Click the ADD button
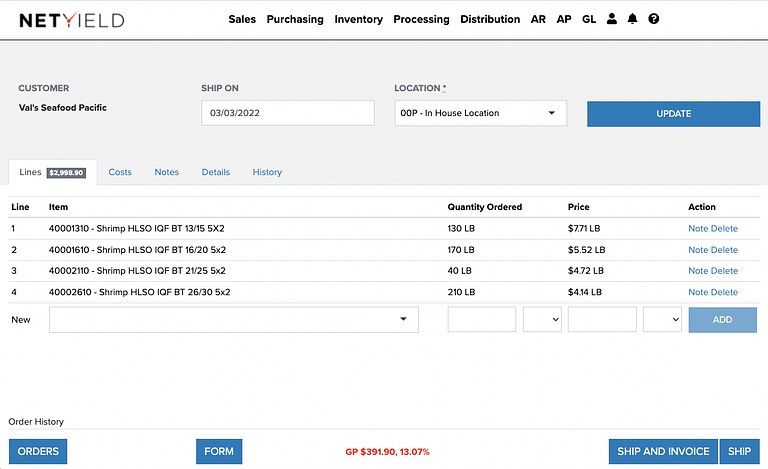The height and width of the screenshot is (469, 768). tap(722, 320)
